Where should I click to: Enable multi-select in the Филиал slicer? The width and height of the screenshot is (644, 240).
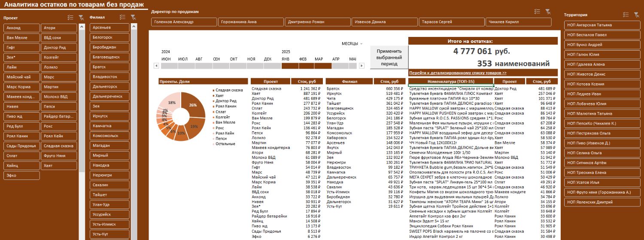122,18
